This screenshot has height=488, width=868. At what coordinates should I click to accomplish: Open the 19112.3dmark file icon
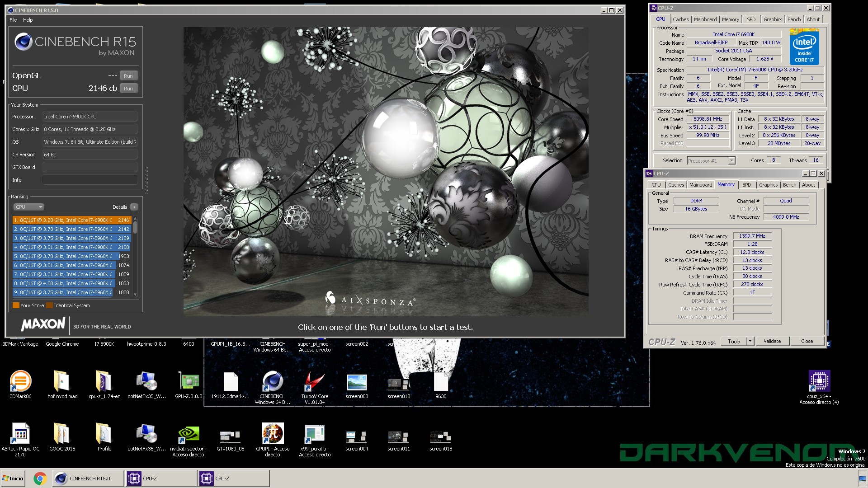pyautogui.click(x=230, y=385)
